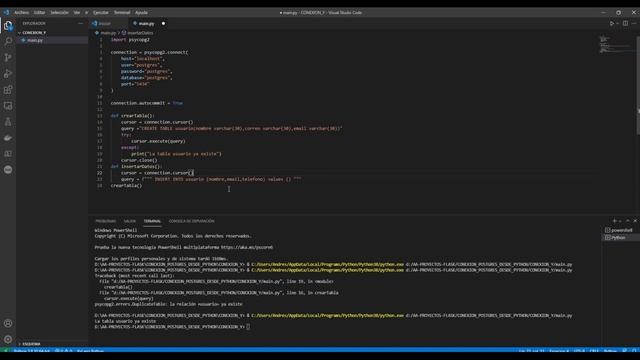Open the Run and Debug view icon

[8, 74]
